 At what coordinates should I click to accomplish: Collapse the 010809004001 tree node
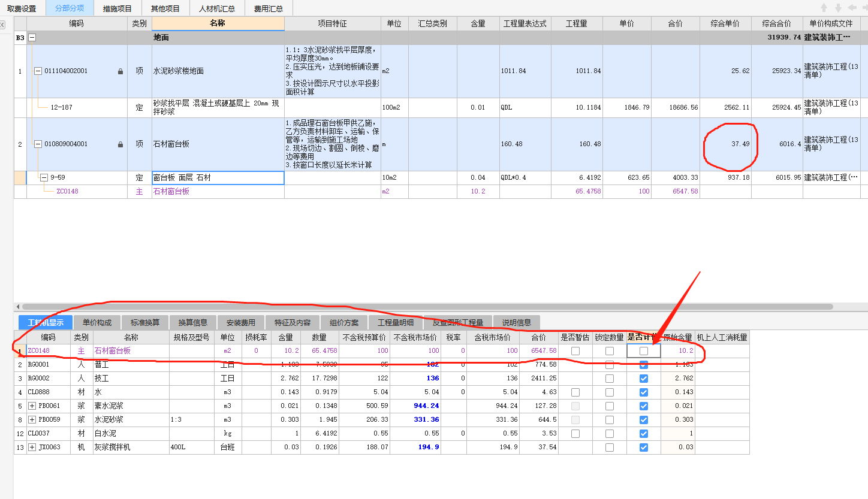pyautogui.click(x=38, y=144)
